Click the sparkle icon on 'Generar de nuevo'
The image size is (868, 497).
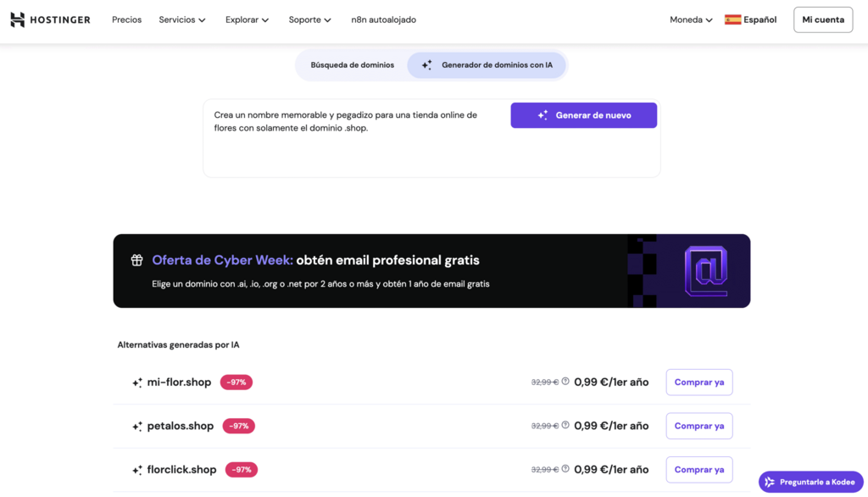(542, 114)
